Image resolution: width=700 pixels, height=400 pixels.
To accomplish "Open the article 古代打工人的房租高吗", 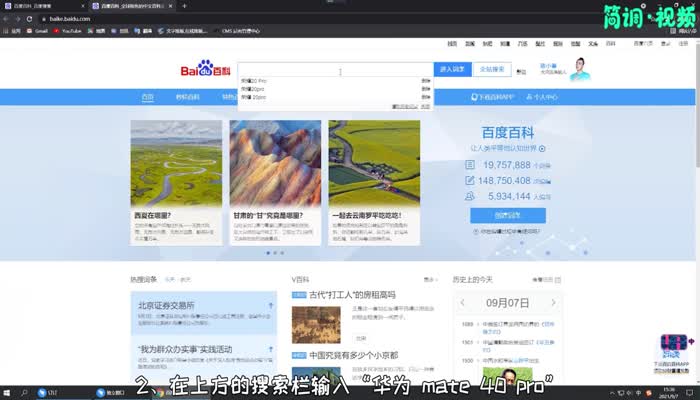I will click(x=352, y=295).
